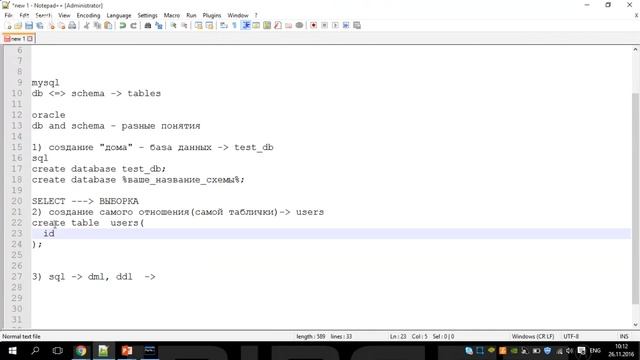Image resolution: width=640 pixels, height=360 pixels.
Task: Open the Function List toolbar icon
Action: [x=278, y=25]
